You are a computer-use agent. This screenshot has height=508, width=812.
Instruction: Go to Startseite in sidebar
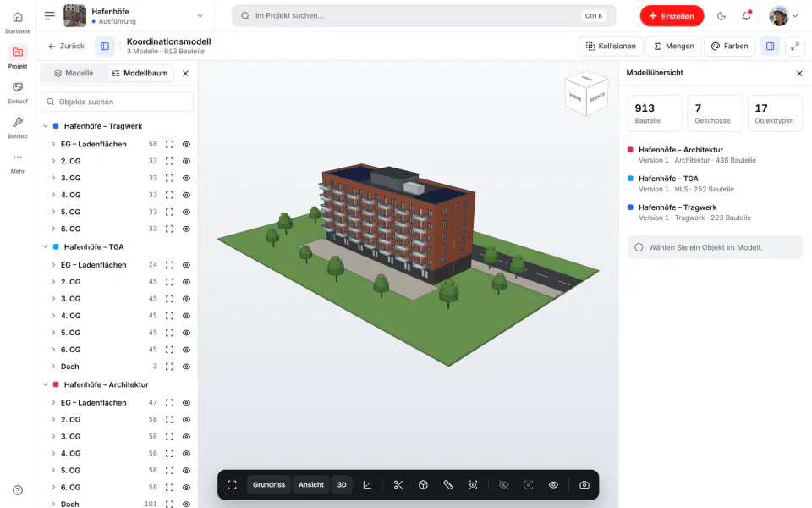(x=18, y=22)
